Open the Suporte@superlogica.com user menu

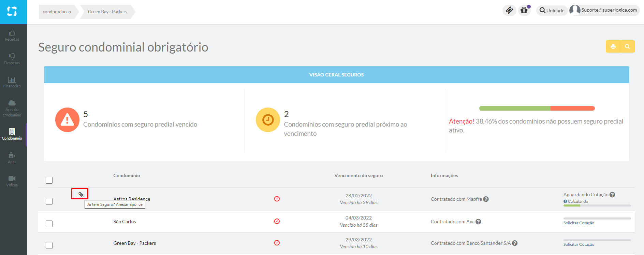(x=604, y=10)
